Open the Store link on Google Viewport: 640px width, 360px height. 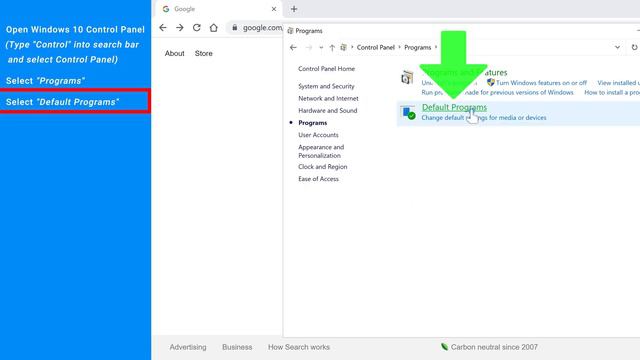click(x=203, y=53)
